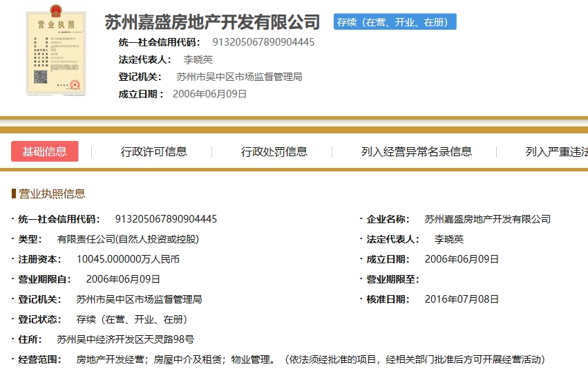Select the header credit code 913205067890904445
Viewport: 588px width, 387px height.
click(x=263, y=42)
